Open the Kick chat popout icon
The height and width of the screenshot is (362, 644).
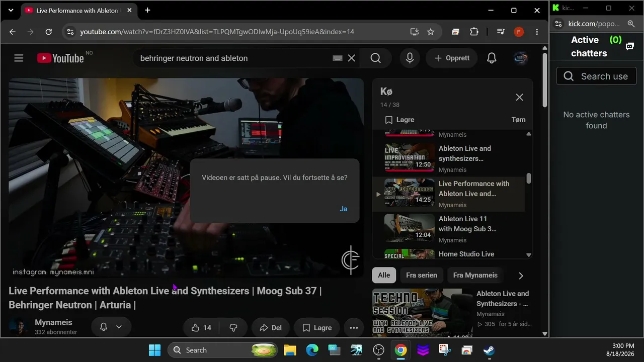629,46
